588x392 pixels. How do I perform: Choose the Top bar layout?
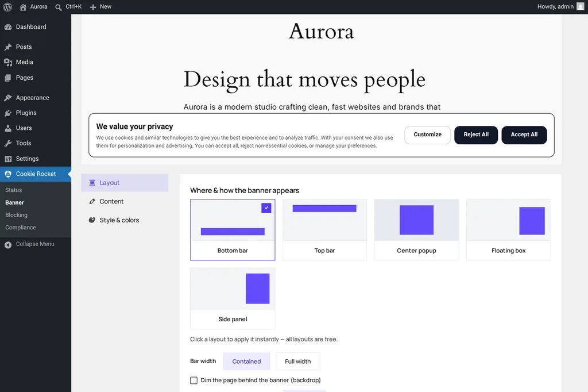(x=324, y=230)
